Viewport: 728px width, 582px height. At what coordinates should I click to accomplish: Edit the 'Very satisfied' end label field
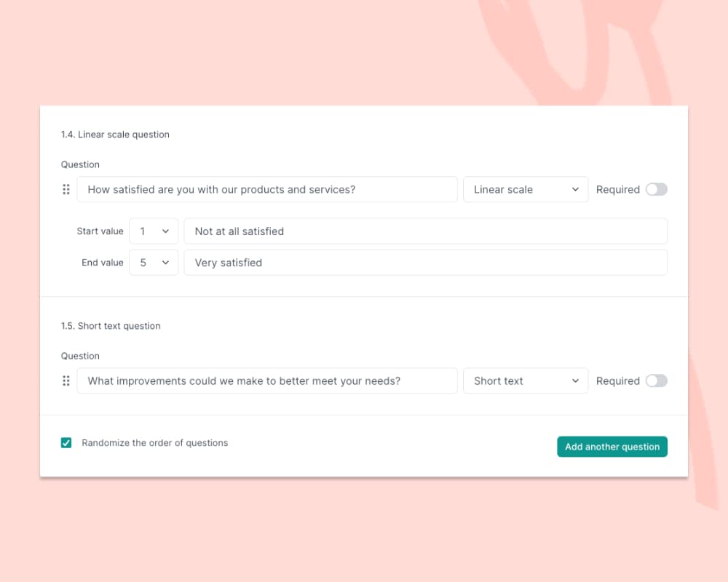(425, 263)
